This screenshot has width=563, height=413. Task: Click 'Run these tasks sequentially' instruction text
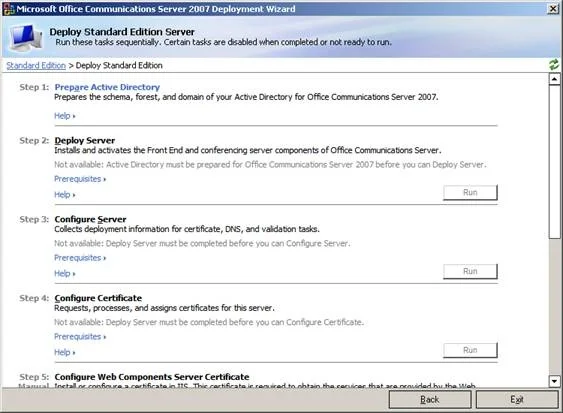pyautogui.click(x=223, y=42)
